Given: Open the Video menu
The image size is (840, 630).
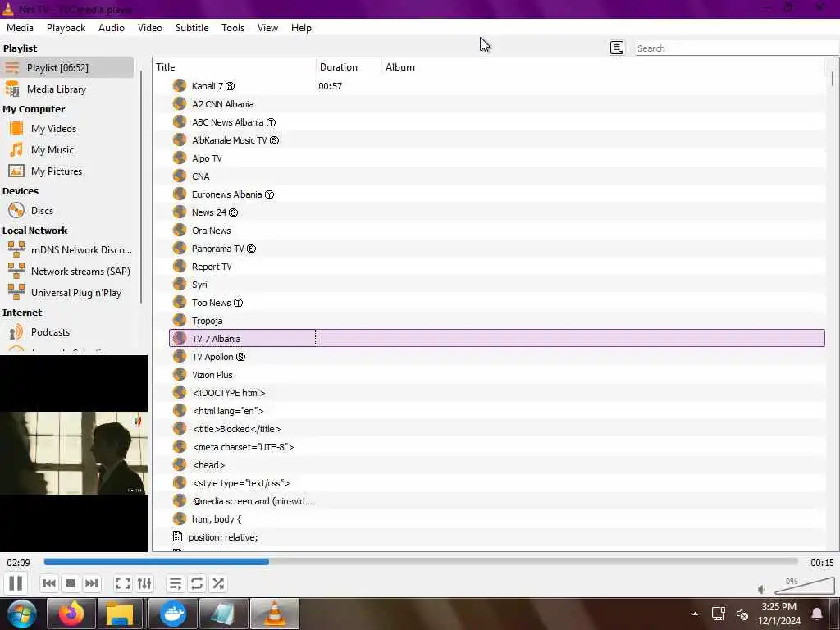Looking at the screenshot, I should tap(150, 28).
